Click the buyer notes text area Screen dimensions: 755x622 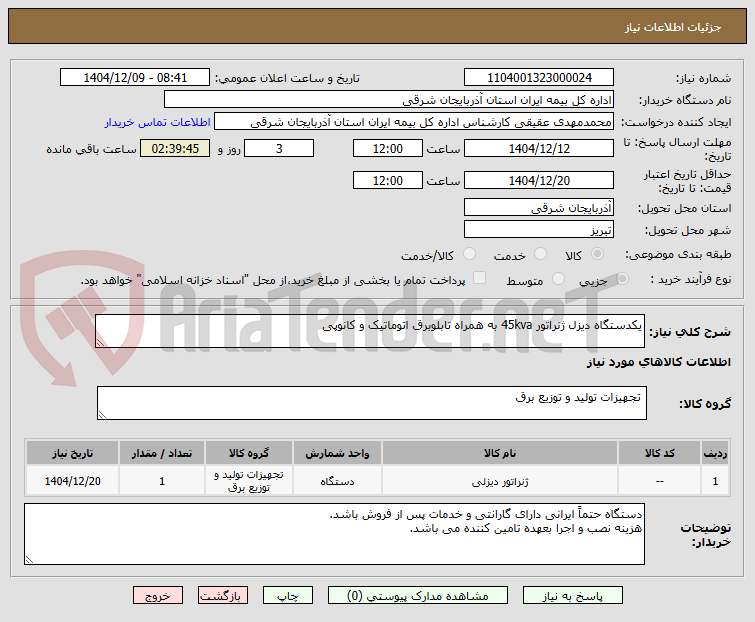pos(334,534)
